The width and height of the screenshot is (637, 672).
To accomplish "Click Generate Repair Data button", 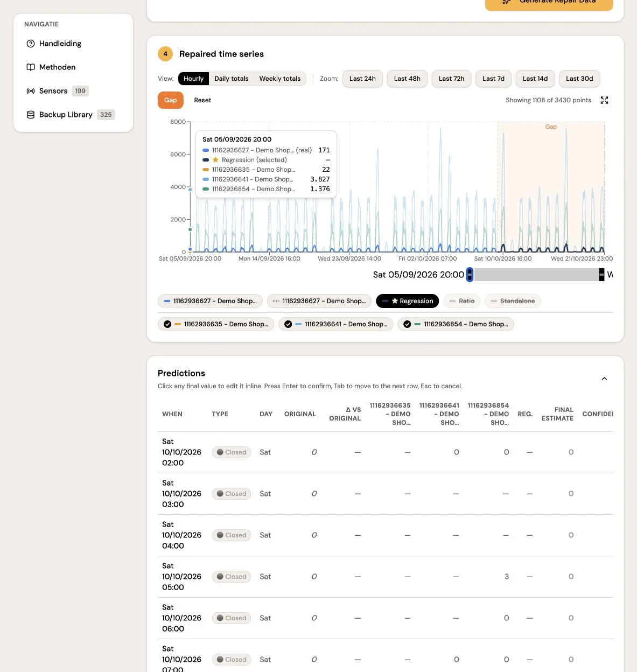I will (x=549, y=3).
